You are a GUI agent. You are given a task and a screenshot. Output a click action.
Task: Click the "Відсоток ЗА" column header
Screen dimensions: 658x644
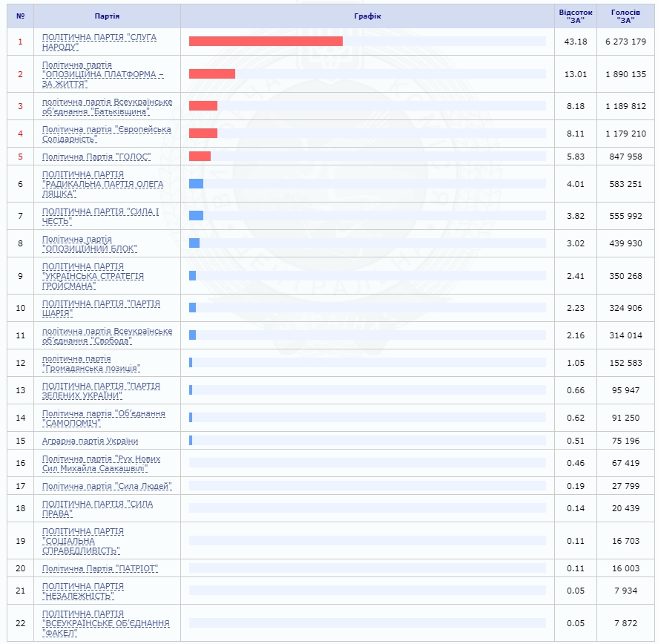pyautogui.click(x=575, y=16)
